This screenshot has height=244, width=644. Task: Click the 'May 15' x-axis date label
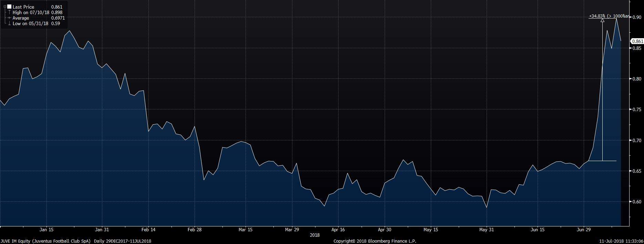[x=430, y=230]
